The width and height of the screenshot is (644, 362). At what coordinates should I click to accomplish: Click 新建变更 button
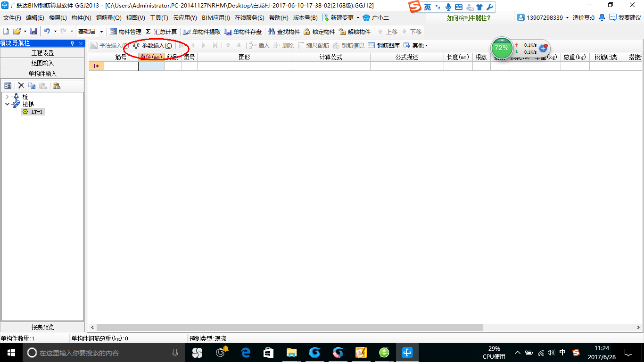point(338,18)
